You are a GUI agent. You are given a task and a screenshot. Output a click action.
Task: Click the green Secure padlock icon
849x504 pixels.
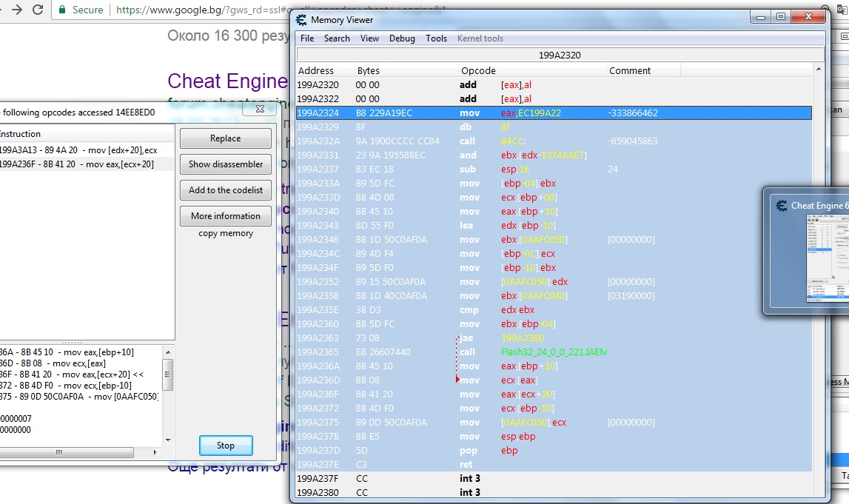(62, 10)
